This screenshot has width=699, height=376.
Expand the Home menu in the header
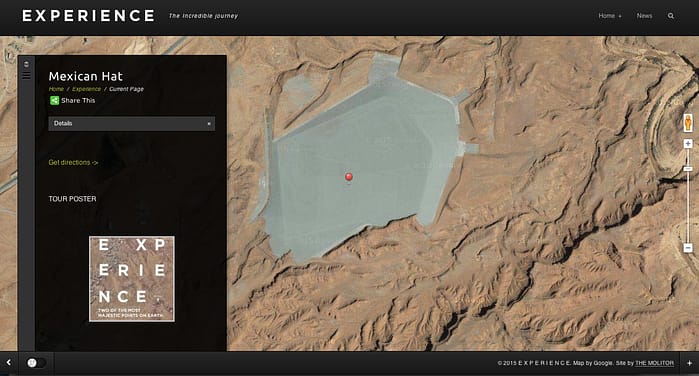pos(609,16)
